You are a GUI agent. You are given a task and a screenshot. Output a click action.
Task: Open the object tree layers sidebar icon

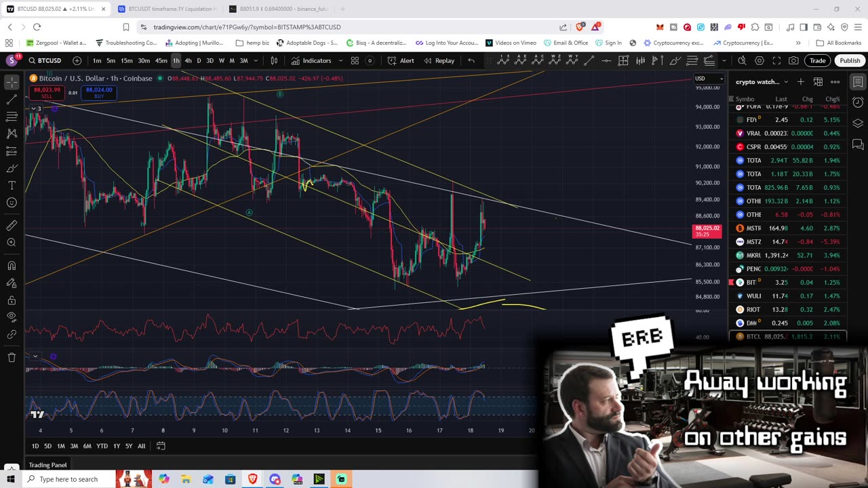[858, 123]
